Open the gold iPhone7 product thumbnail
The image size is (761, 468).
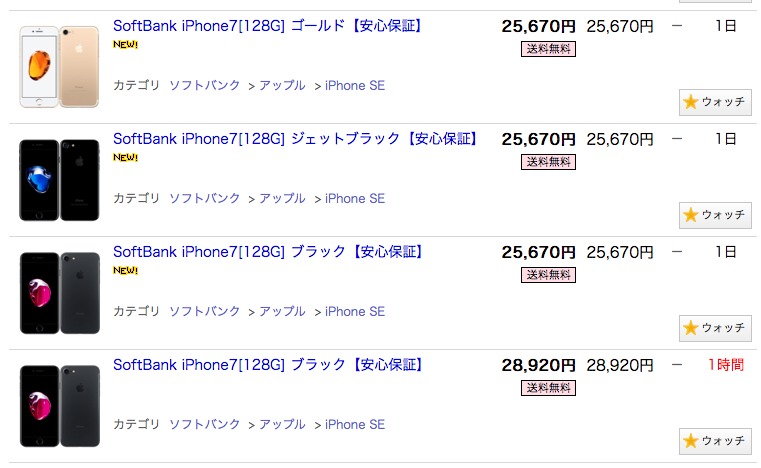tap(60, 67)
